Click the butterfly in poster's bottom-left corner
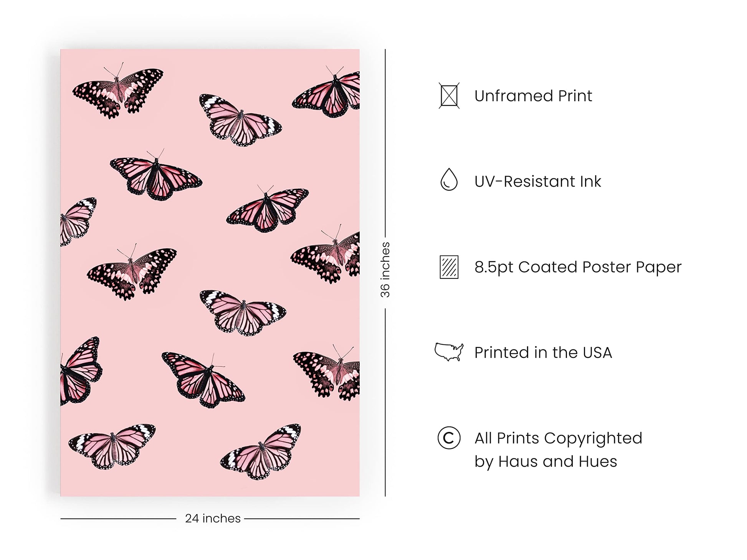This screenshot has height=560, width=747. 112,446
